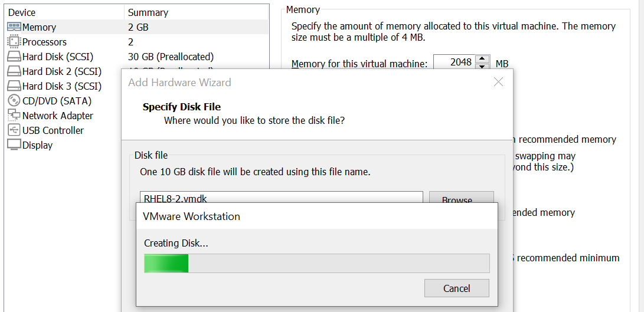Select the Memory device icon
The height and width of the screenshot is (312, 644).
pyautogui.click(x=14, y=27)
